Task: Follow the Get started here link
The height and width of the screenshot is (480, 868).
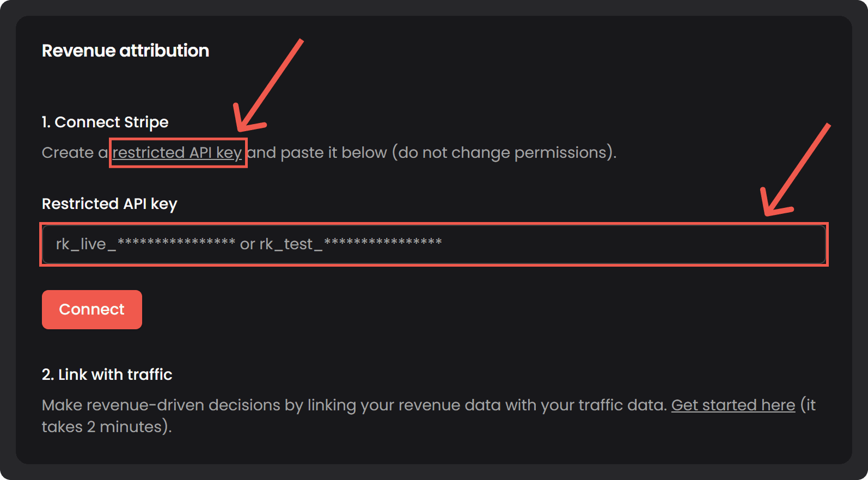Action: (733, 405)
